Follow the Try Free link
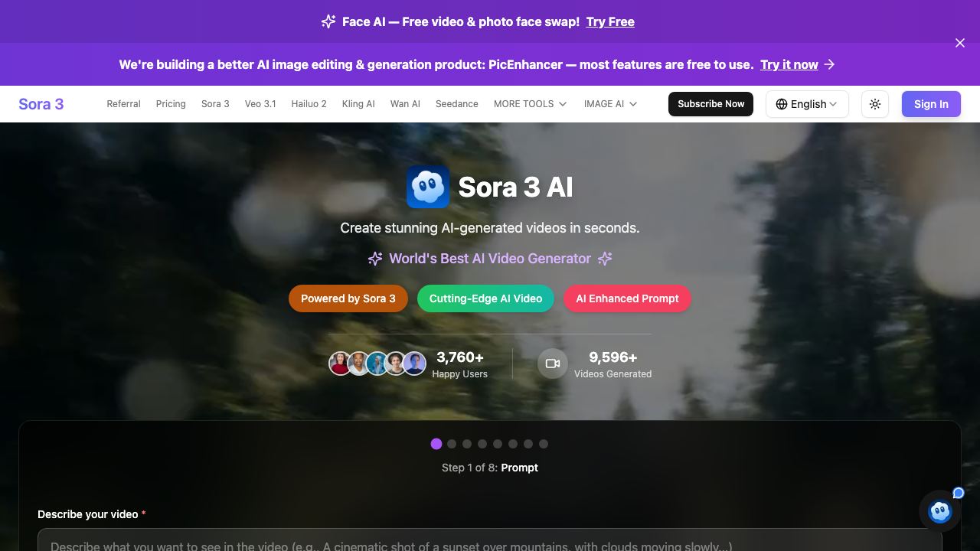 pyautogui.click(x=610, y=21)
